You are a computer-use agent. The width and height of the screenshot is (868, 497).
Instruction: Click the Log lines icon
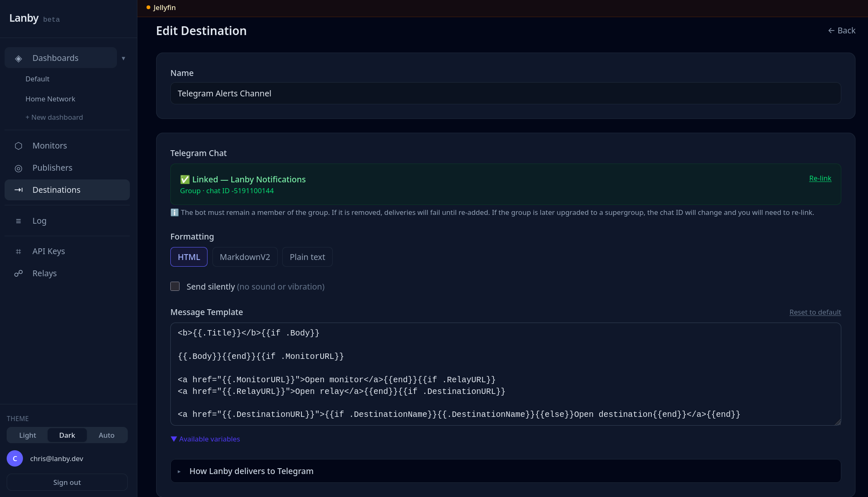[18, 221]
